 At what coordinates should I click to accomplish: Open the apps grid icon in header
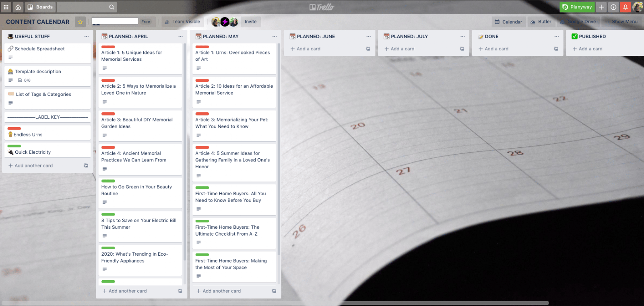[6, 7]
